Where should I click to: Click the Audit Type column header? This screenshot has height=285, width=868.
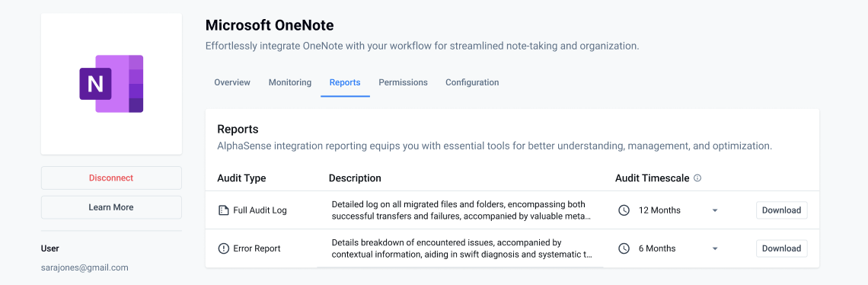click(241, 178)
